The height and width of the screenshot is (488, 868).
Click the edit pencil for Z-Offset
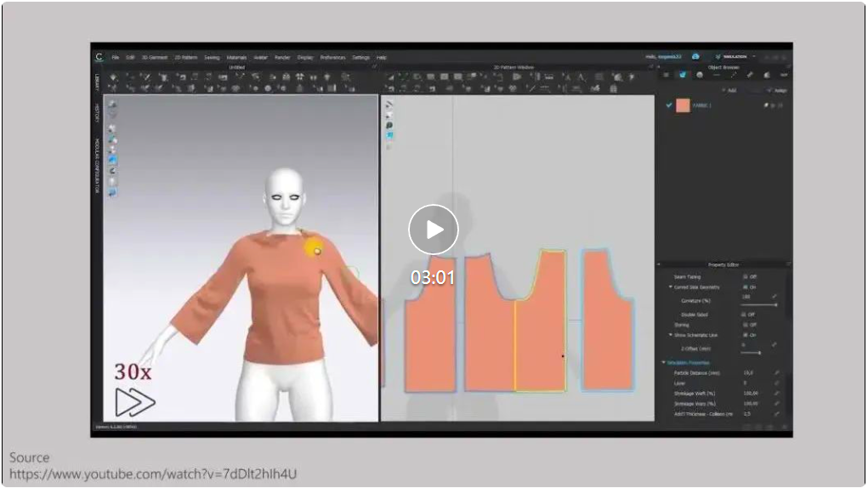[774, 344]
